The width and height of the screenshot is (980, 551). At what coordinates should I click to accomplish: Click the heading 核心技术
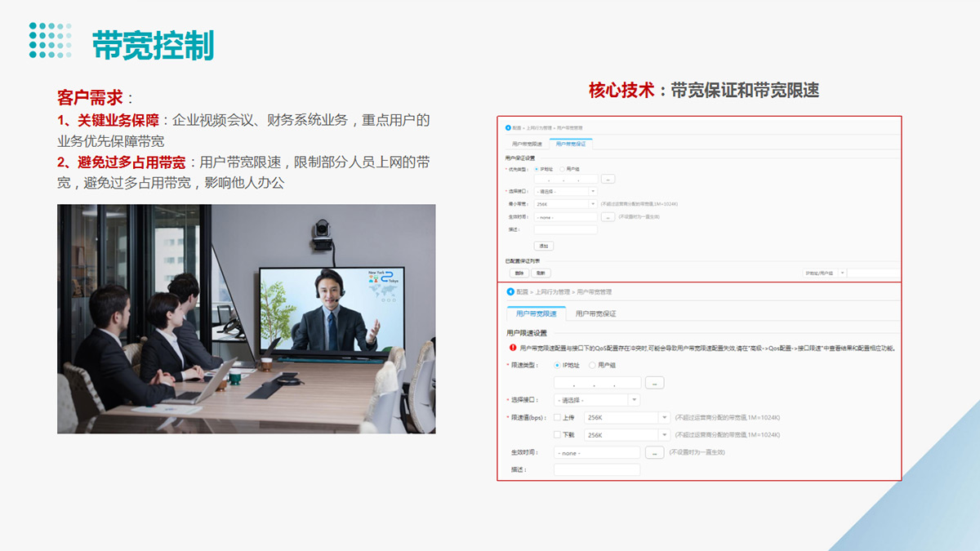coord(621,90)
